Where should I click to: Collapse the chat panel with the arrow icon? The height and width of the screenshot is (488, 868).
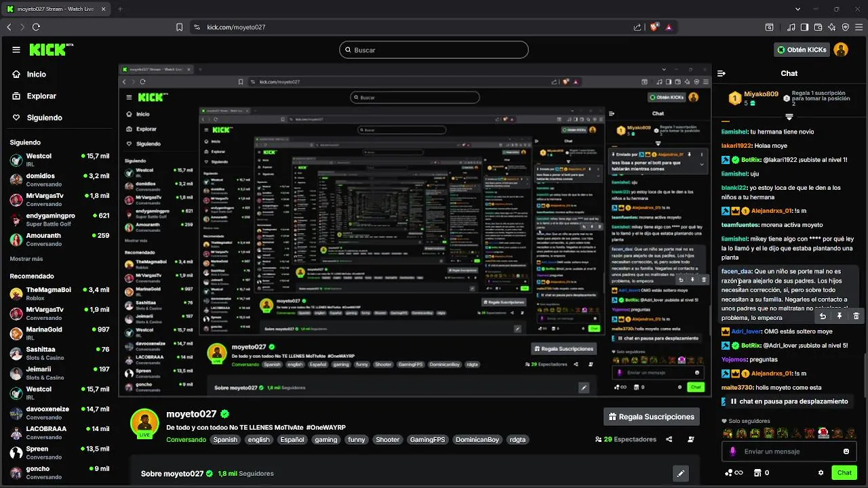point(722,73)
